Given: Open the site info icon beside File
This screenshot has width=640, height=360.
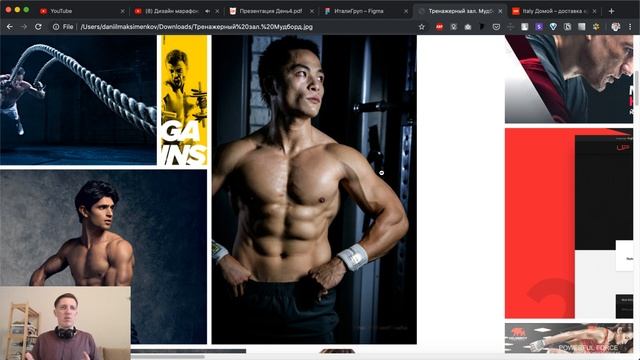Looking at the screenshot, I should [x=56, y=27].
